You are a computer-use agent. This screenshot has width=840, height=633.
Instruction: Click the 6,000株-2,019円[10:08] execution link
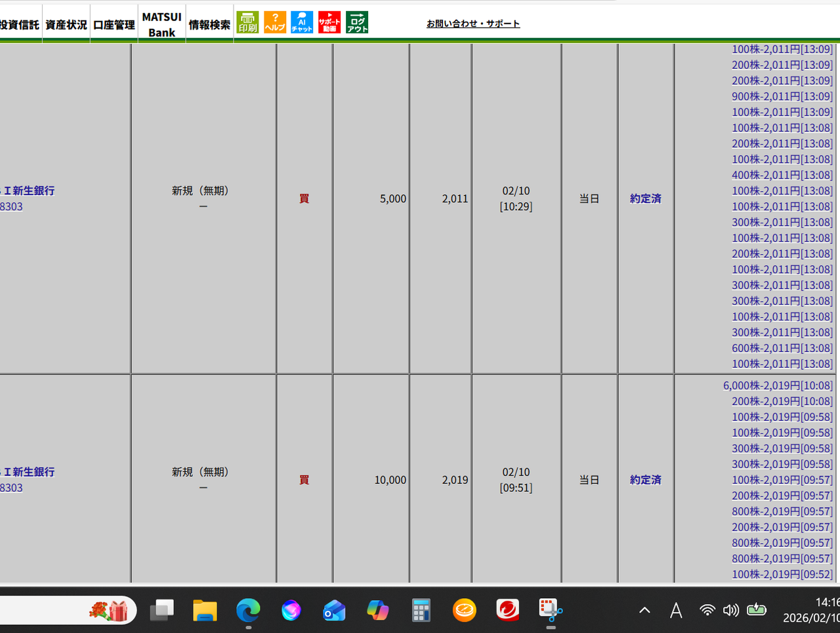tap(778, 385)
